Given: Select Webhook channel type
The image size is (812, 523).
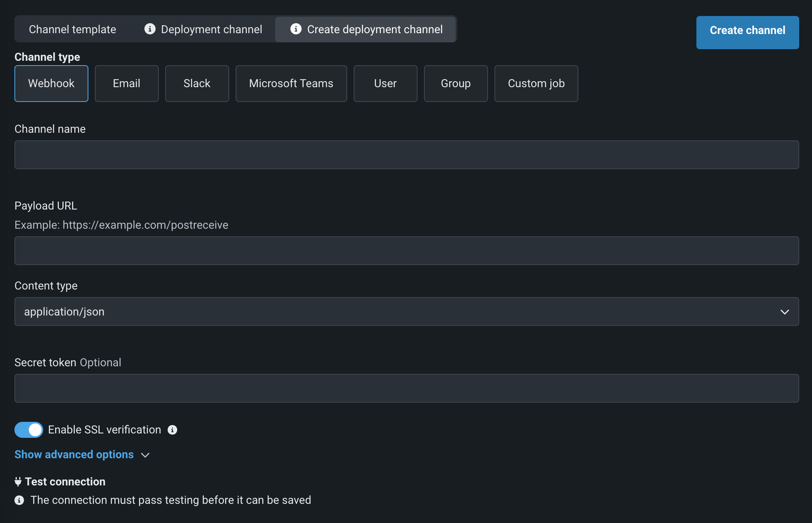Looking at the screenshot, I should (51, 84).
